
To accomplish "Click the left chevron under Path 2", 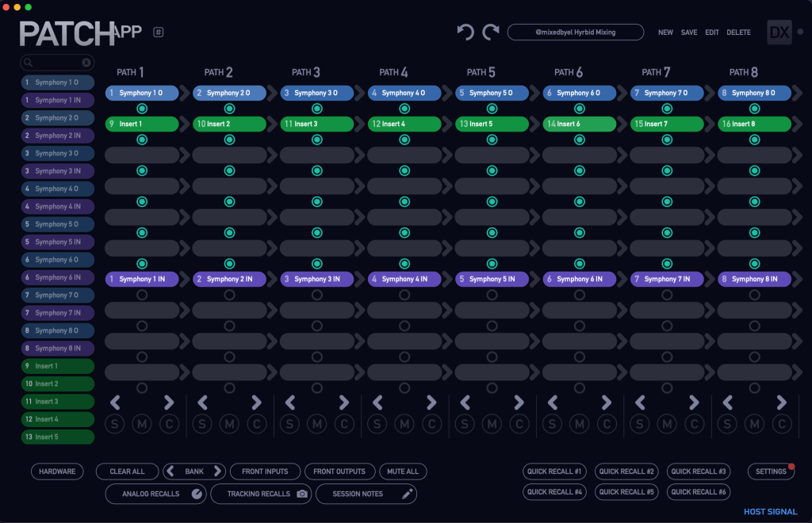I will 202,403.
